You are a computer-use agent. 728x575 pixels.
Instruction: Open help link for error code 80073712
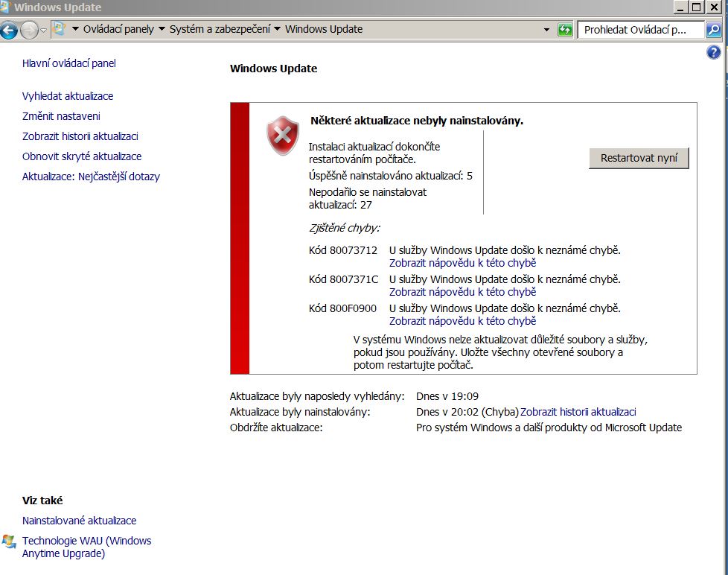[x=462, y=263]
